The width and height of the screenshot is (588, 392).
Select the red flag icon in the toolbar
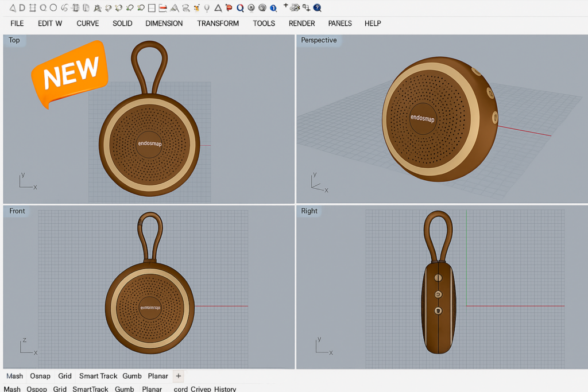pyautogui.click(x=229, y=8)
